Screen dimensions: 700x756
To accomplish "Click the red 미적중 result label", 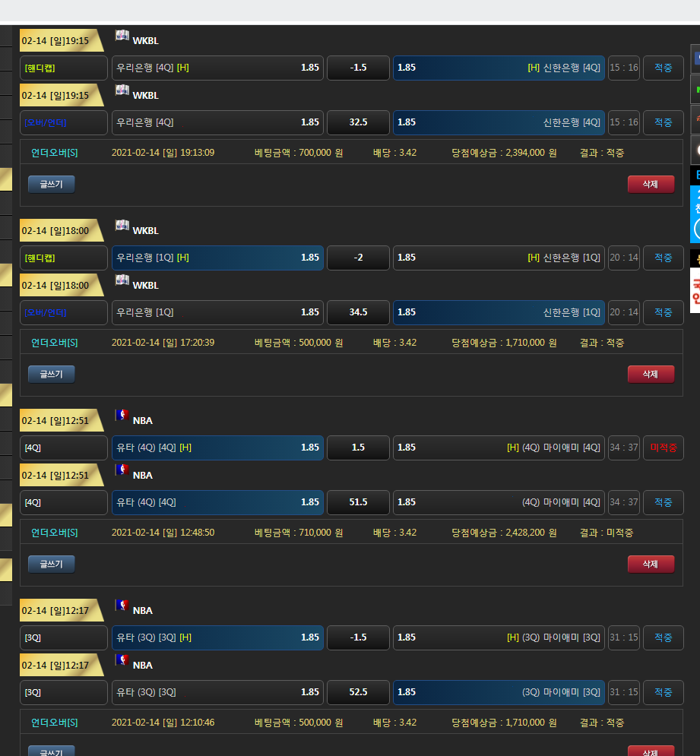I will click(x=663, y=448).
